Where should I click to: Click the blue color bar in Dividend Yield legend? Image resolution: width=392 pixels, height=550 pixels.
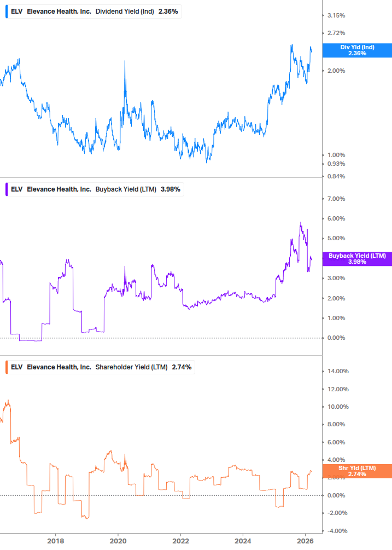click(x=7, y=11)
